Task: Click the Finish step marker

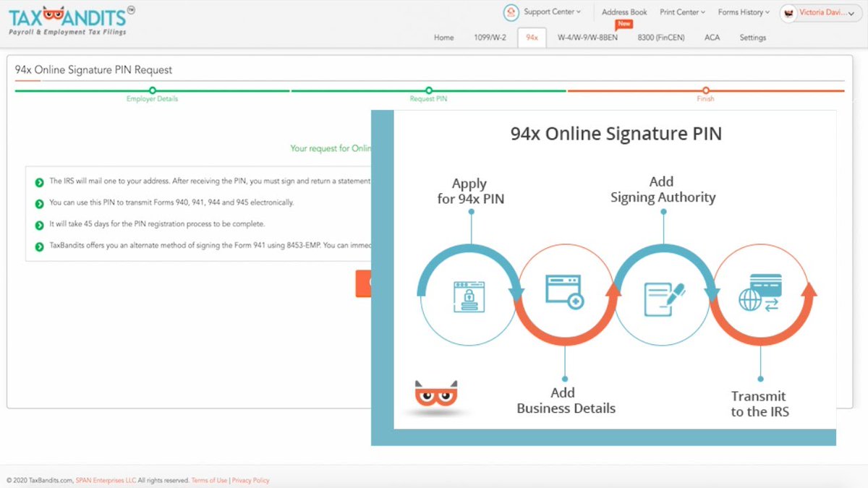Action: click(705, 91)
